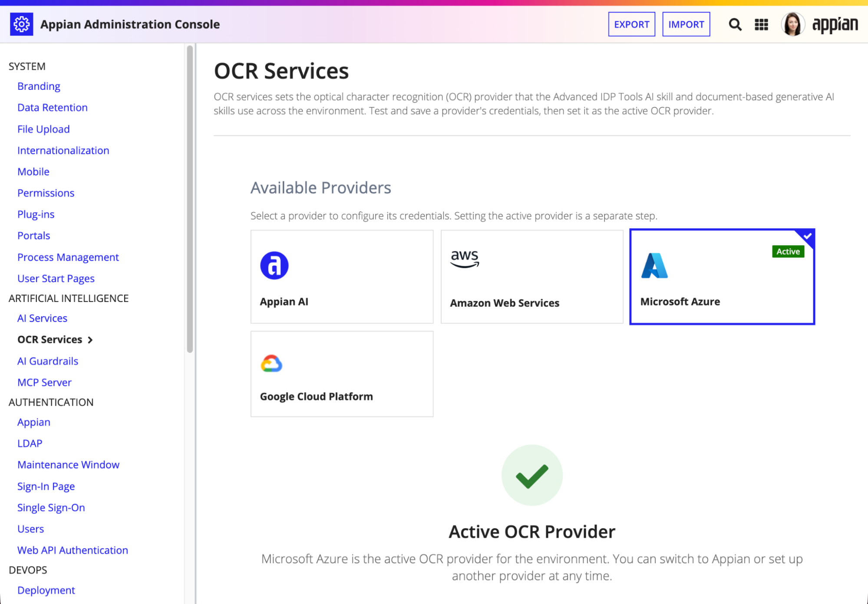Screen dimensions: 868x604
Task: Open the LDAP settings link
Action: pos(30,443)
